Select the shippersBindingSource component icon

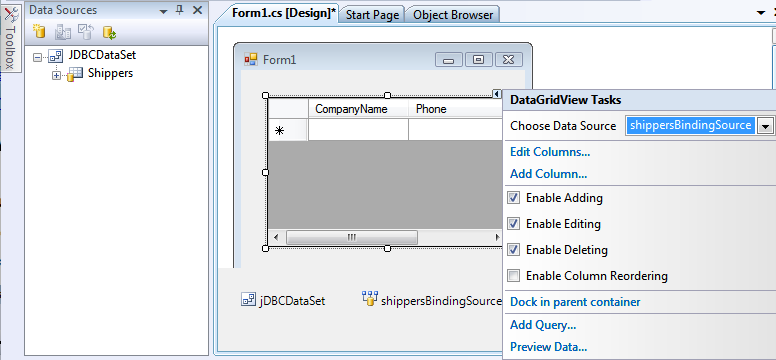(369, 299)
